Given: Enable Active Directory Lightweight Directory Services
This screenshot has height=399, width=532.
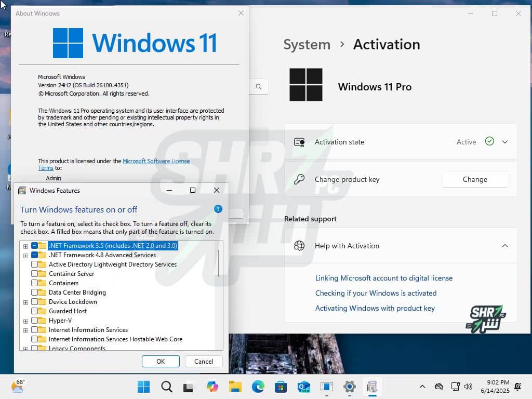Looking at the screenshot, I should pos(35,264).
